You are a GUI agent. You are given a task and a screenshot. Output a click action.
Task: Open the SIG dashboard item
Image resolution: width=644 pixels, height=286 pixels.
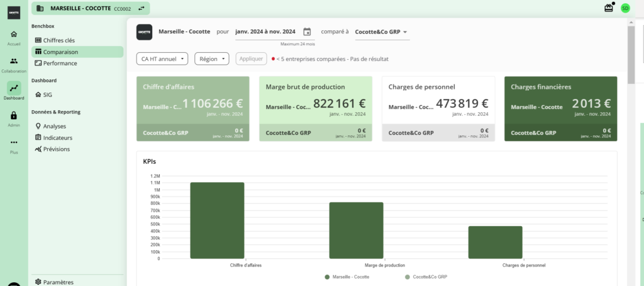click(x=48, y=94)
